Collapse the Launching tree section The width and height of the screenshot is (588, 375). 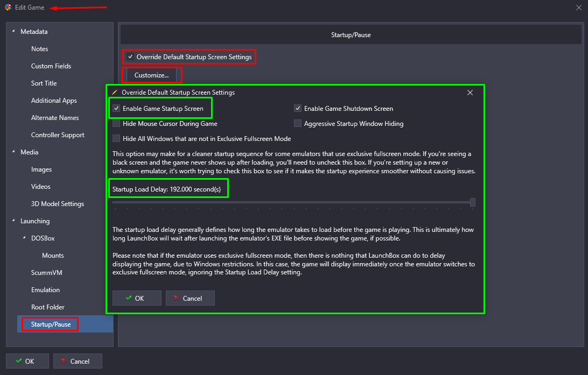pyautogui.click(x=13, y=221)
